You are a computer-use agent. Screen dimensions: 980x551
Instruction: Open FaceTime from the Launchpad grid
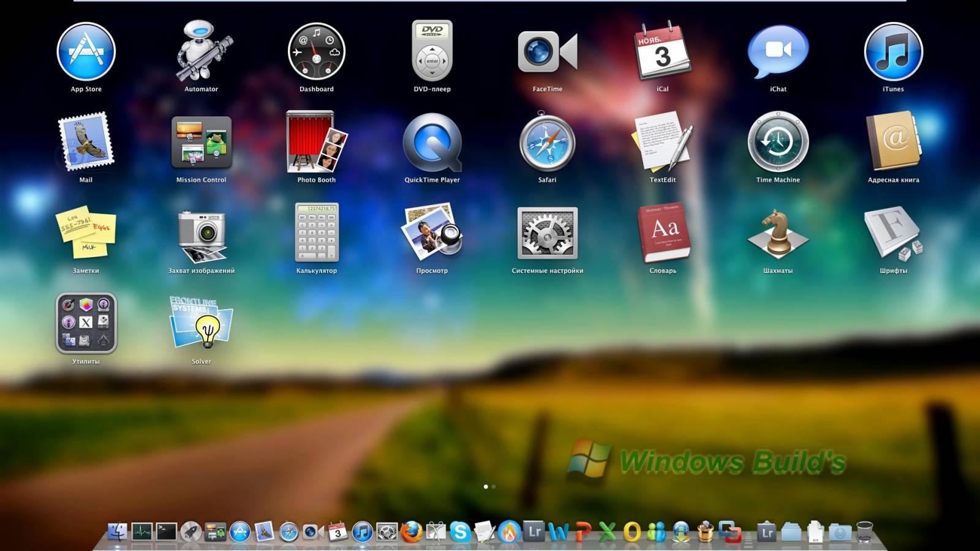coord(548,52)
